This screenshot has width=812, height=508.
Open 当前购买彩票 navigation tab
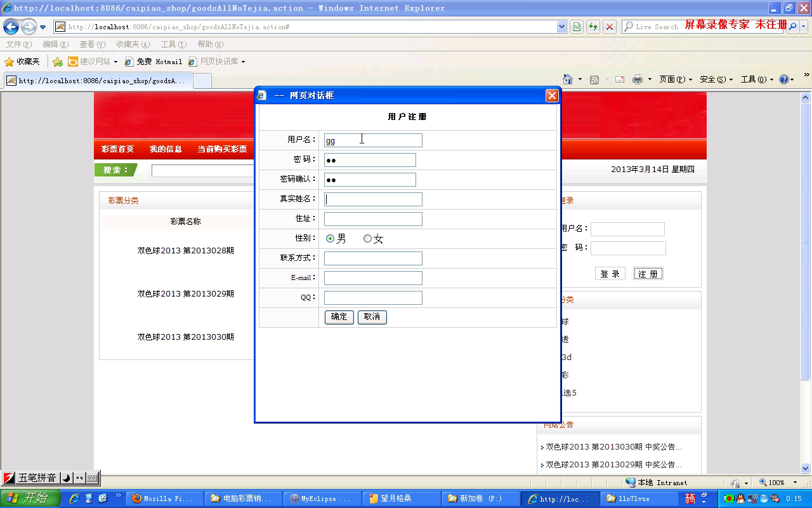point(222,149)
